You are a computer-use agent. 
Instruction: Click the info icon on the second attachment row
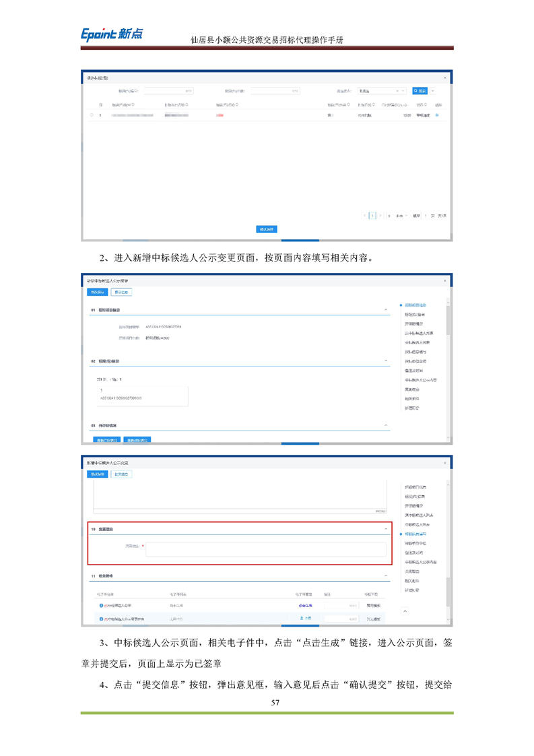101,619
